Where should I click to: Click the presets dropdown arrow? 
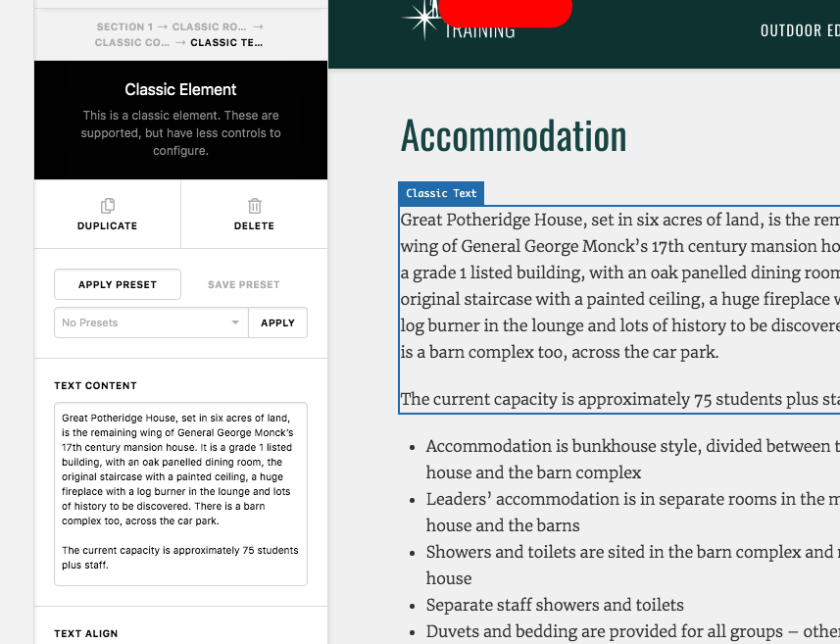pyautogui.click(x=234, y=322)
